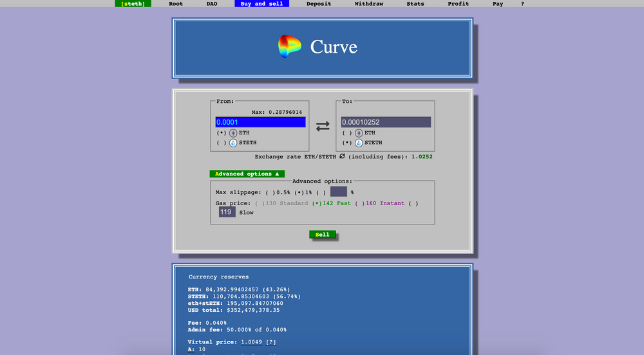
Task: Click the exchange rate value 1.0252
Action: 422,156
